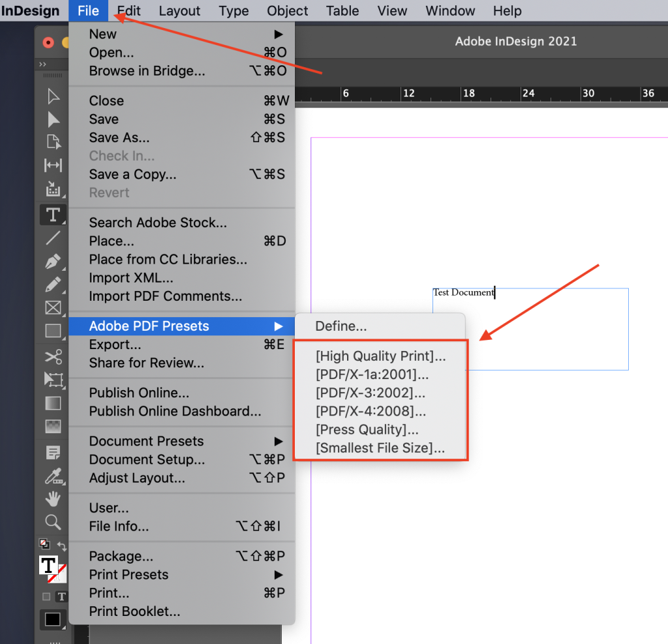This screenshot has height=644, width=668.
Task: Open the Edit menu
Action: click(x=129, y=10)
